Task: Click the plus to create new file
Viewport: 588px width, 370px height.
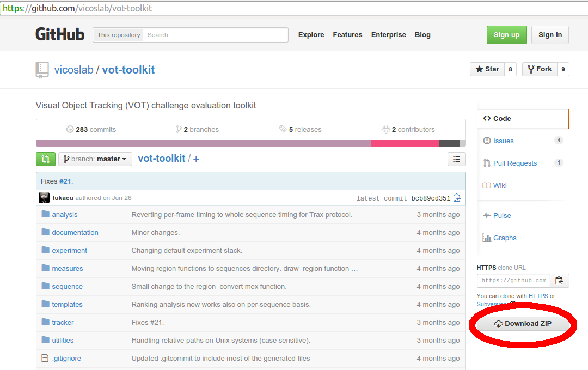Action: tap(196, 159)
